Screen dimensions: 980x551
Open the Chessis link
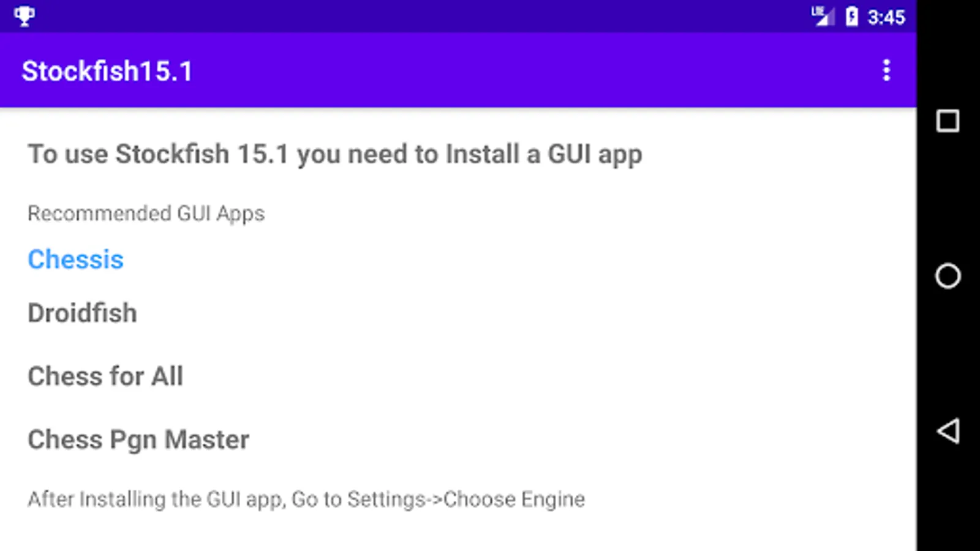tap(75, 260)
